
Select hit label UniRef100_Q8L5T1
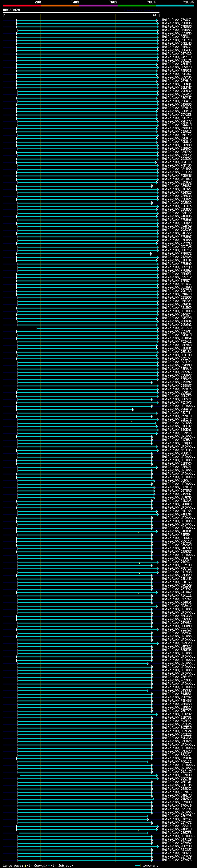(x=176, y=64)
